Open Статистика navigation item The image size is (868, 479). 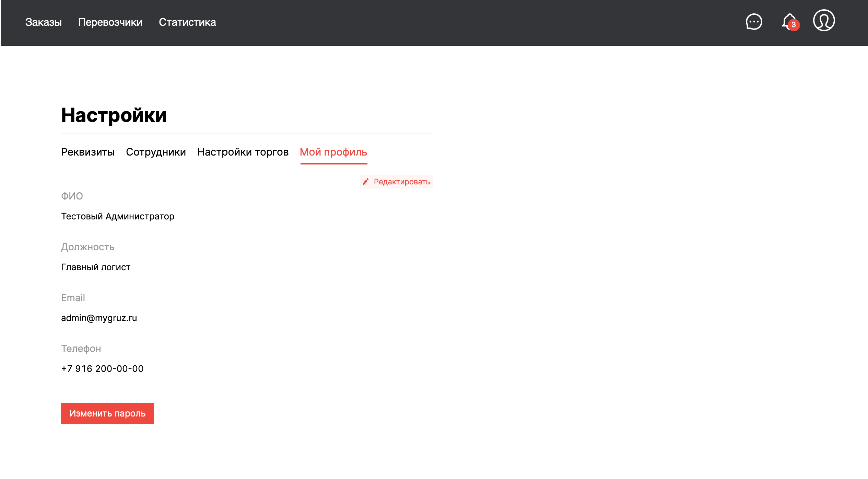pos(187,22)
